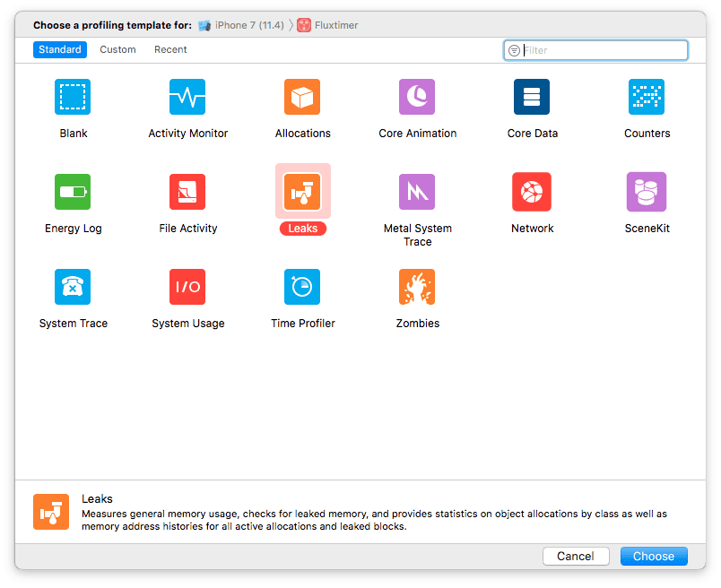The height and width of the screenshot is (588, 721).
Task: Select the System Trace template
Action: (x=73, y=287)
